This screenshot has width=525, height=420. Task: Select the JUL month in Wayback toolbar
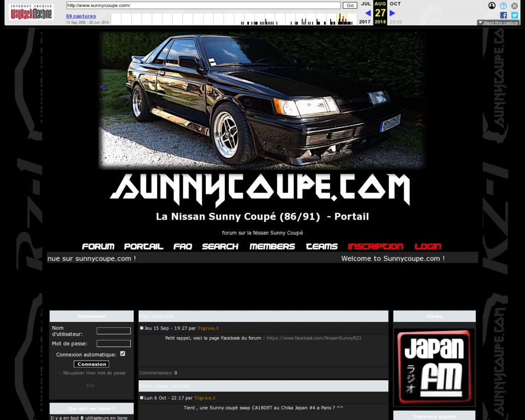point(366,4)
